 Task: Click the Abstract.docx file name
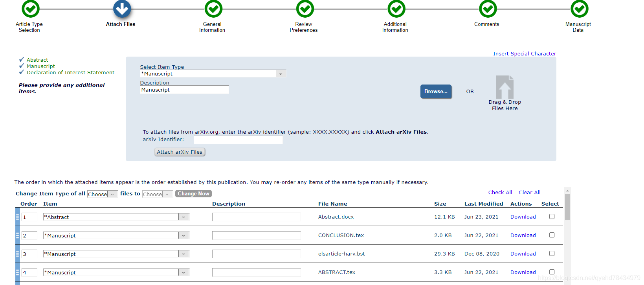336,217
